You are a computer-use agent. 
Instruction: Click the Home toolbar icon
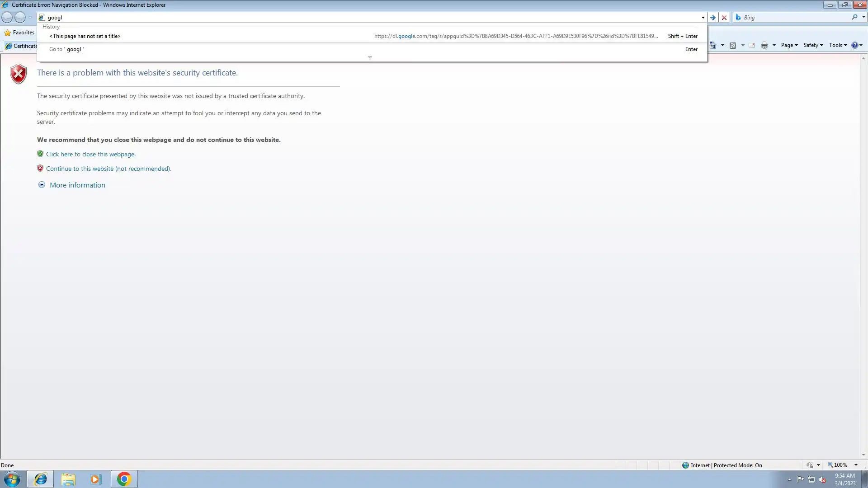click(713, 45)
